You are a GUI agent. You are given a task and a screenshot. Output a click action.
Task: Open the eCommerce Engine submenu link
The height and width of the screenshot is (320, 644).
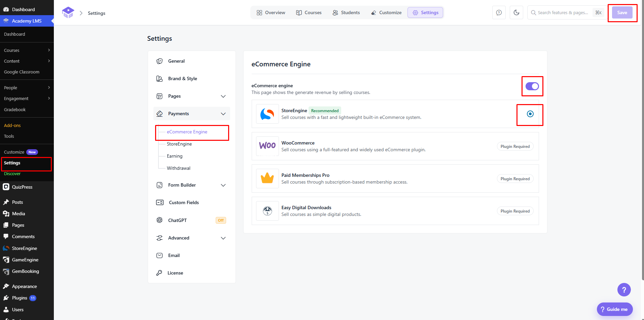[x=187, y=132]
